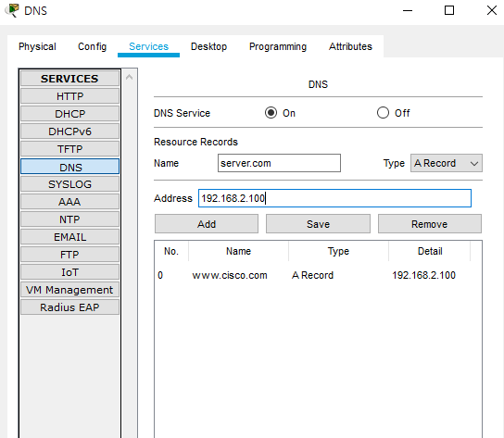504x438 pixels.
Task: Click the Type column header in table
Action: (x=338, y=251)
